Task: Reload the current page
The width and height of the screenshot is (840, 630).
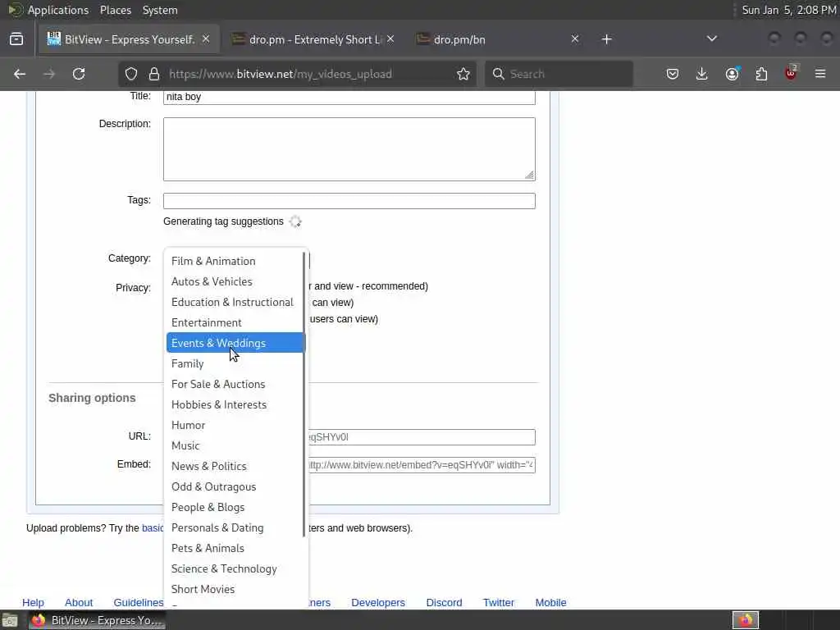Action: [79, 74]
